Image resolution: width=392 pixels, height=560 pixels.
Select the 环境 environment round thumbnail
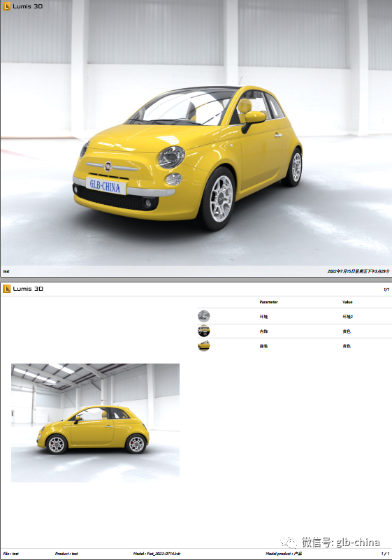pos(204,316)
